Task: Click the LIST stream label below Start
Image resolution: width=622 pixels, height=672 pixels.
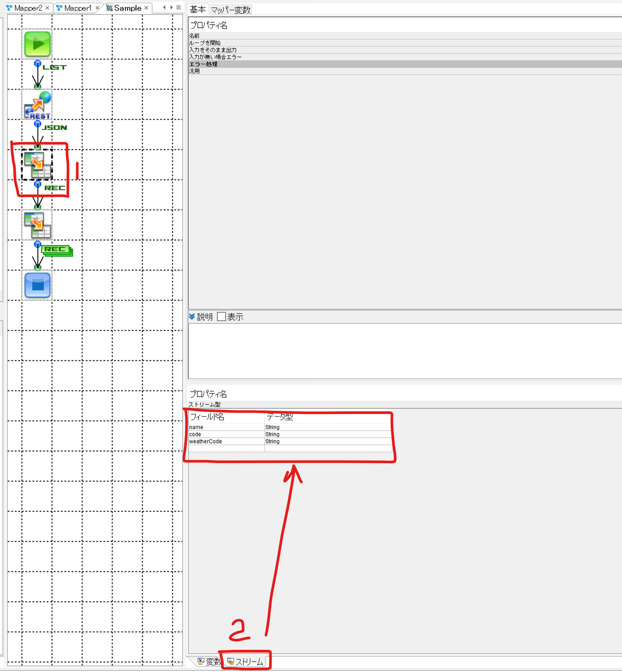Action: click(x=55, y=67)
